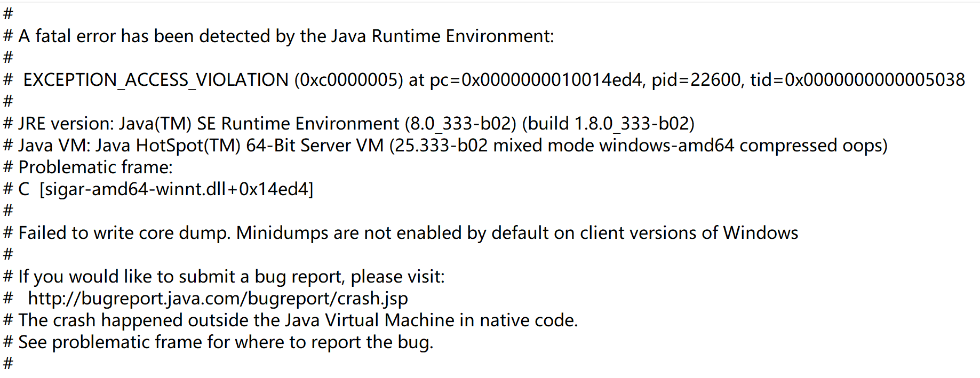The image size is (980, 378).
Task: Click 'windows-amd64' in the Java VM line
Action: click(x=667, y=146)
